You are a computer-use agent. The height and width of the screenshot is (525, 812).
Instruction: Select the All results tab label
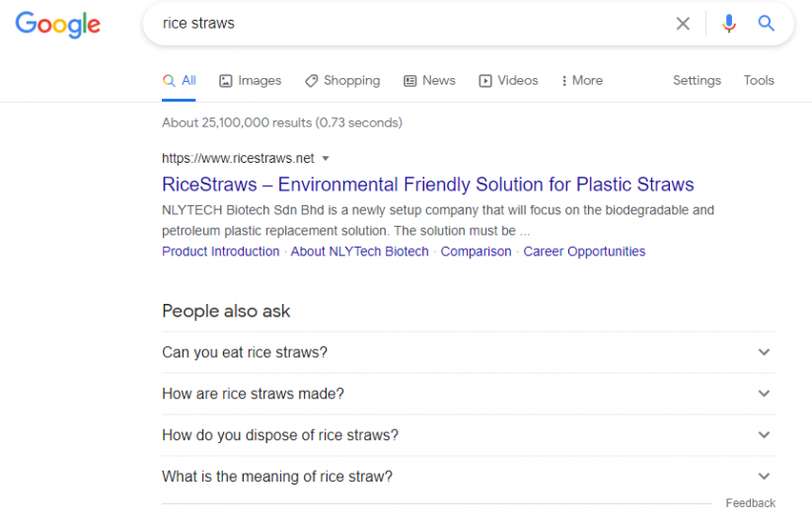[188, 80]
